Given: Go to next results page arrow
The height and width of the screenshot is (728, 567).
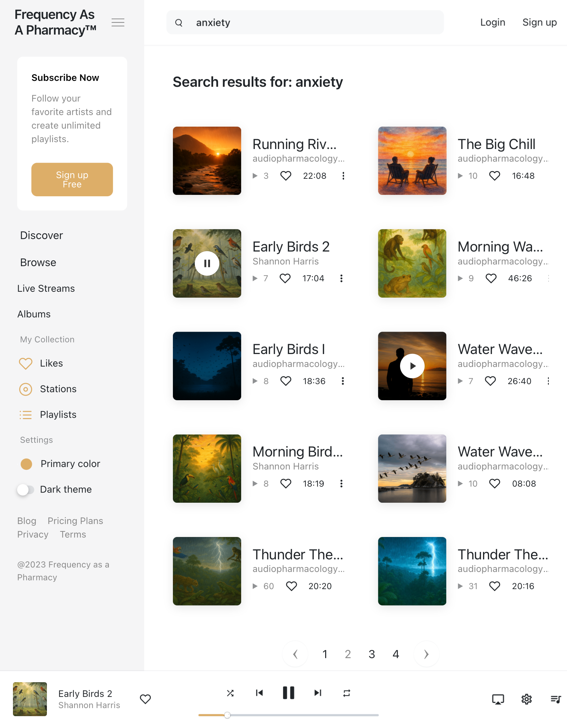Looking at the screenshot, I should 426,654.
